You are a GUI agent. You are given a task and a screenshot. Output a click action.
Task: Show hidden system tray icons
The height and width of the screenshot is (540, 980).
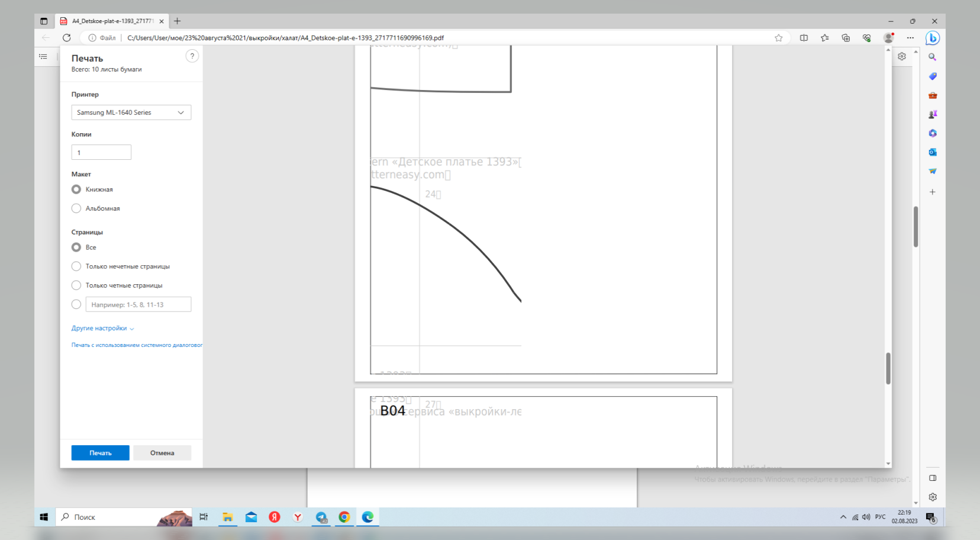click(x=843, y=517)
